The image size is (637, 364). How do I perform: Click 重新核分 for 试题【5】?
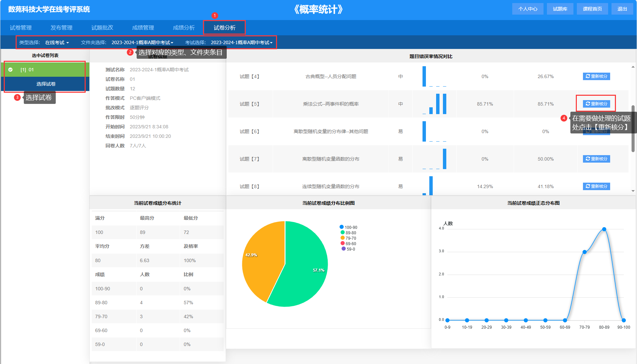click(596, 104)
